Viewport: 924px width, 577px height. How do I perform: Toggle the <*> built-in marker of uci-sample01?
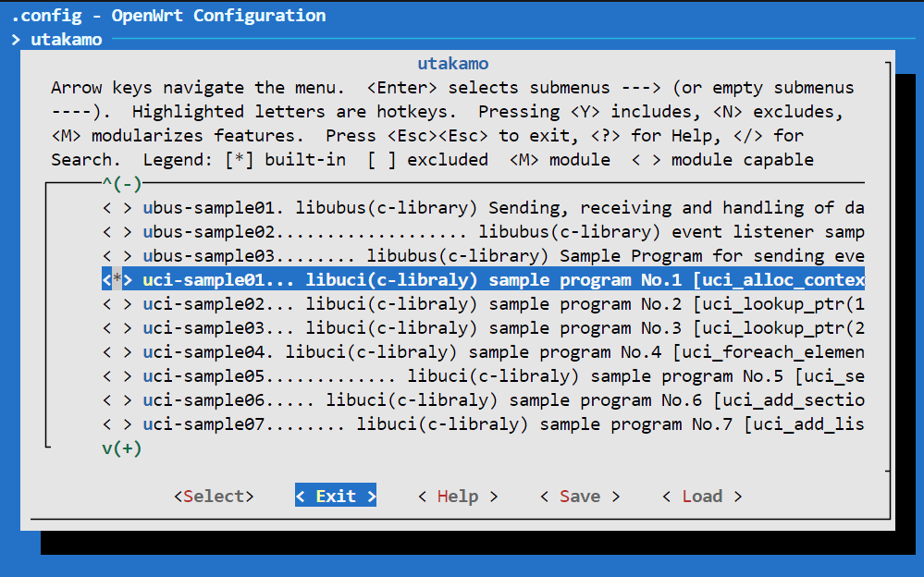[x=117, y=280]
